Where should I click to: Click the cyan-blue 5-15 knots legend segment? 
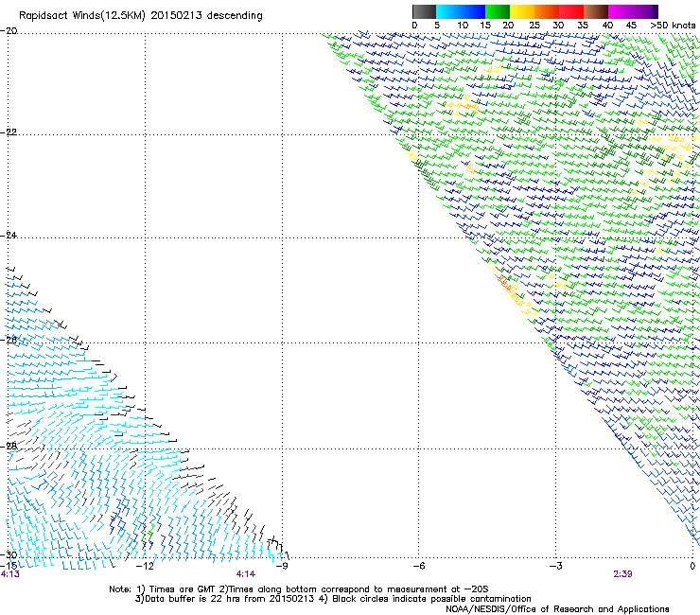[x=461, y=11]
